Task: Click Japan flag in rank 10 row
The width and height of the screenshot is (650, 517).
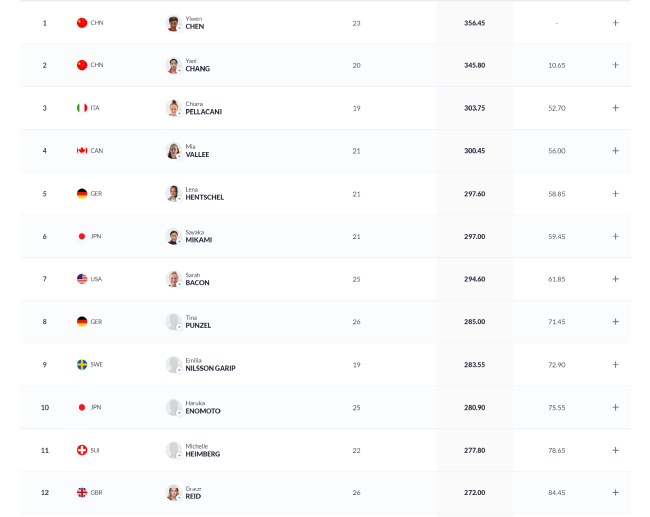Action: (x=82, y=408)
